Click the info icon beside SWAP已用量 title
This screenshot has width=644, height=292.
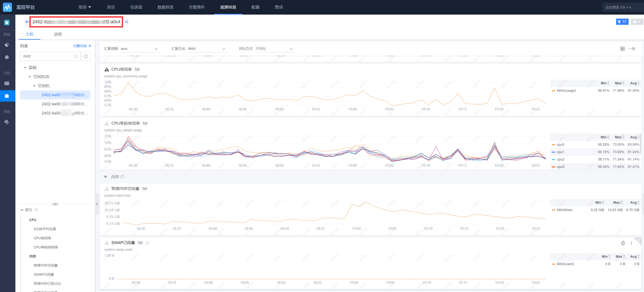(148, 243)
